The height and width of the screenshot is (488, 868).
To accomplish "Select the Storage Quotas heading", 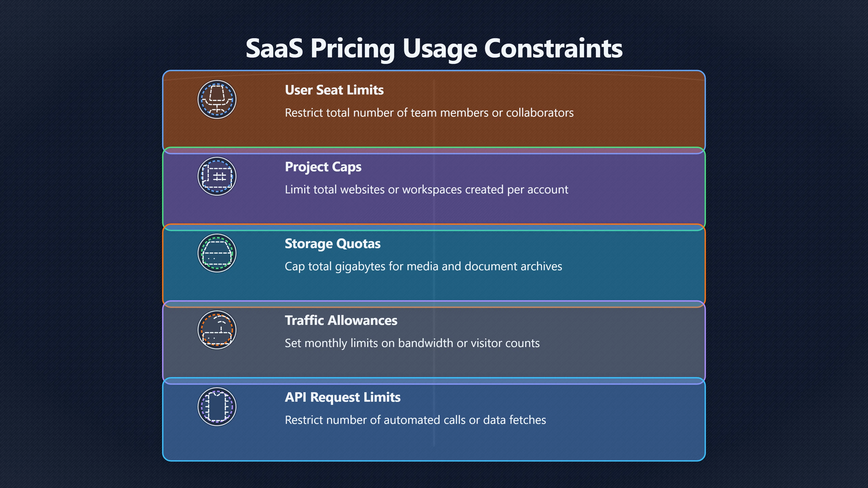I will pyautogui.click(x=333, y=244).
